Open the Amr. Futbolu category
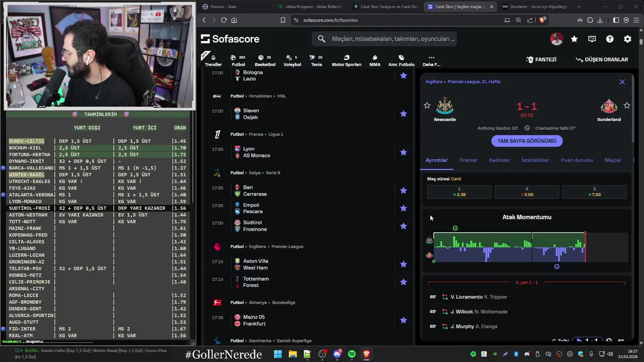 pos(401,60)
